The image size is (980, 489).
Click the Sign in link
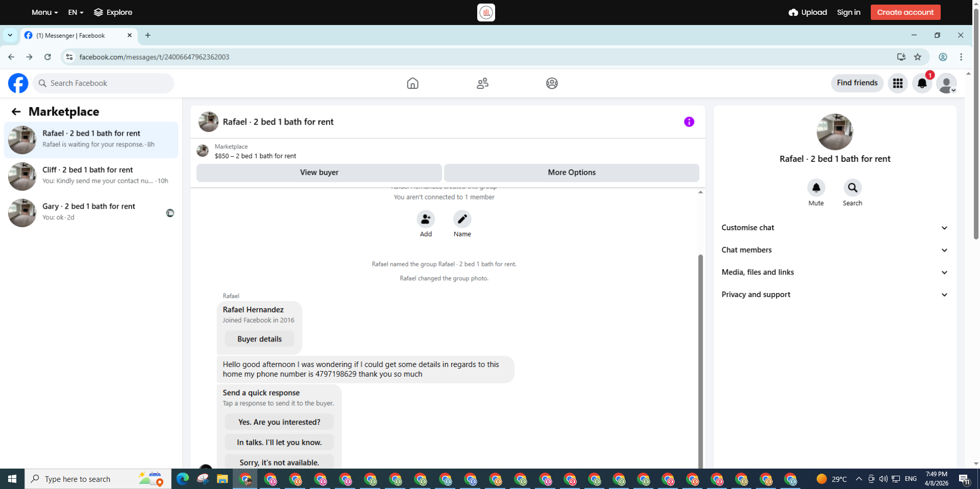click(x=848, y=12)
